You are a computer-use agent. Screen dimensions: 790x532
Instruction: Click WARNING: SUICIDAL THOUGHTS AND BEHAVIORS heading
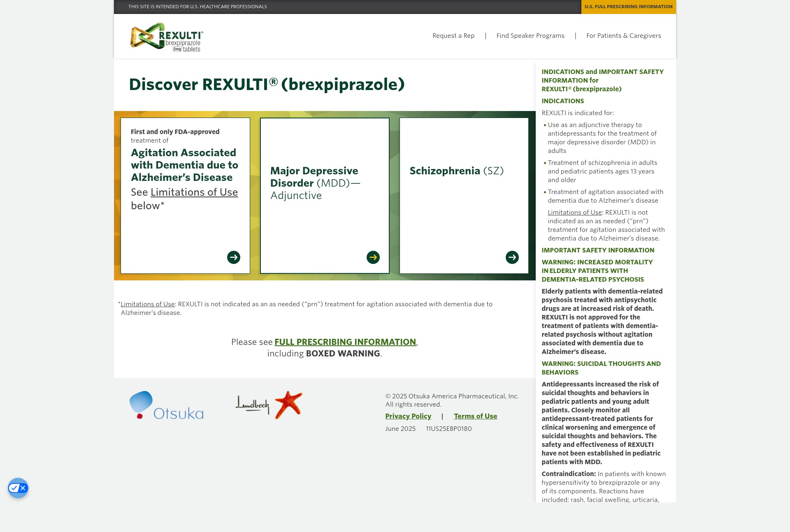601,368
